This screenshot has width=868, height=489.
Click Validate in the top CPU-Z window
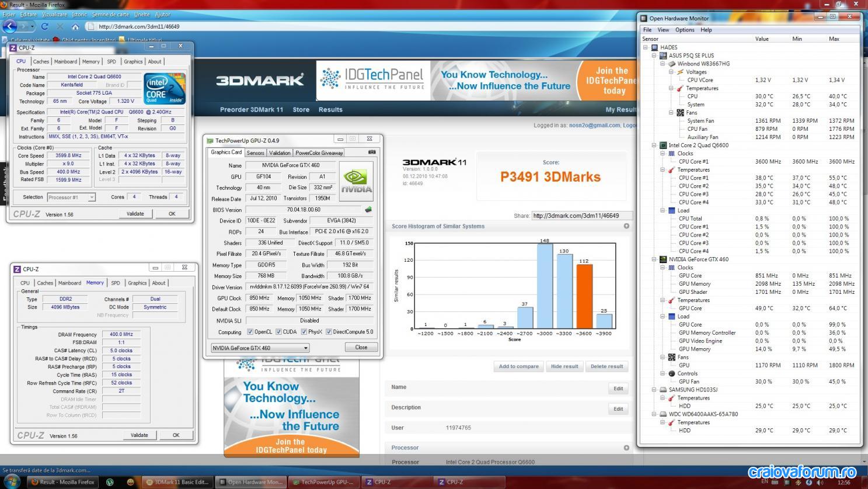pyautogui.click(x=135, y=214)
